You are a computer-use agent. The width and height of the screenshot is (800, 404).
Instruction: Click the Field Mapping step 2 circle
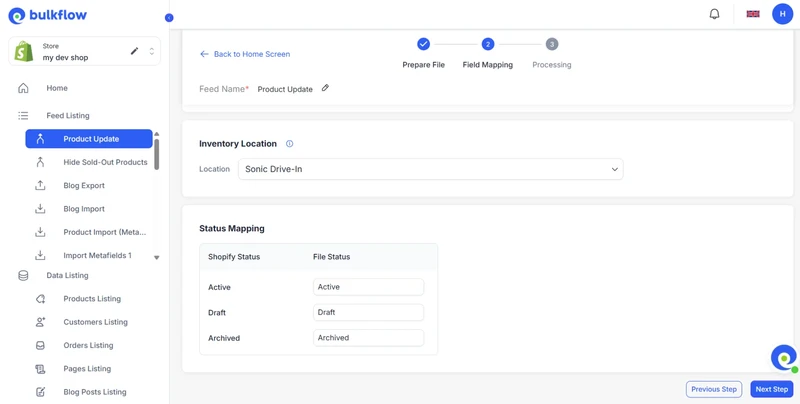pos(487,44)
